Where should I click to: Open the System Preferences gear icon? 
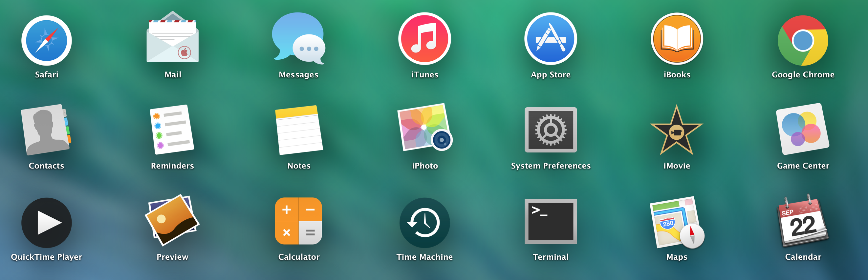pos(551,130)
